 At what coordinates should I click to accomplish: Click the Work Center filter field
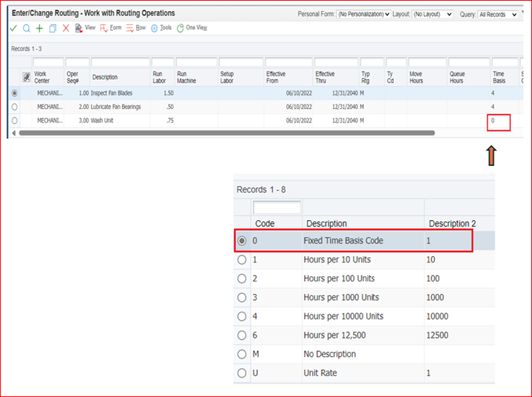(x=48, y=62)
